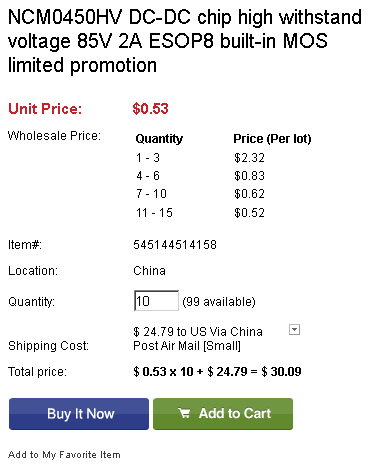Add the item via Add to Cart
Image resolution: width=383 pixels, height=469 pixels.
click(223, 414)
